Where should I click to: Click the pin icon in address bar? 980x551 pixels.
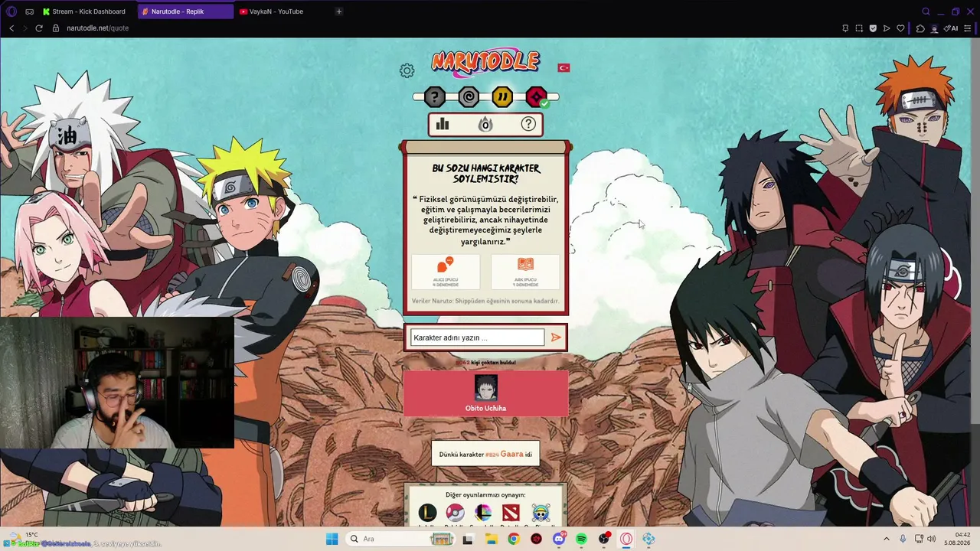pos(845,28)
